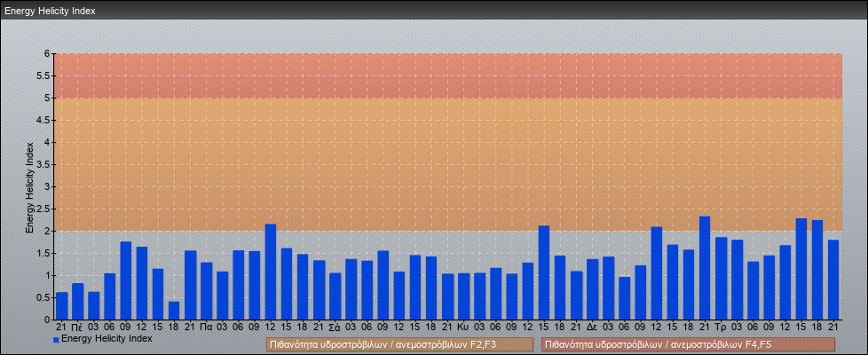This screenshot has height=355, width=868.
Task: Click the bar above the Πα label
Action: tap(206, 290)
